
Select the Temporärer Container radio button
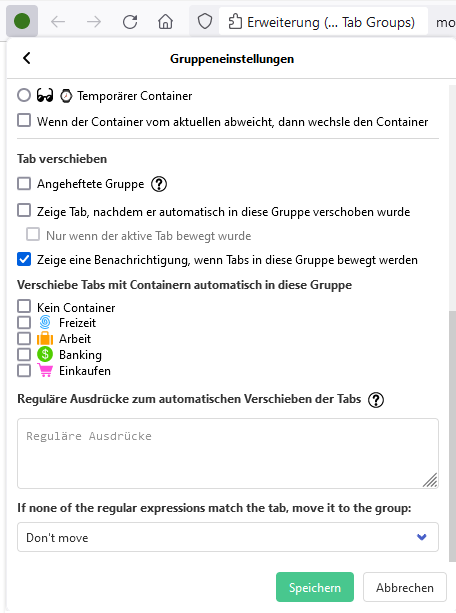click(24, 95)
